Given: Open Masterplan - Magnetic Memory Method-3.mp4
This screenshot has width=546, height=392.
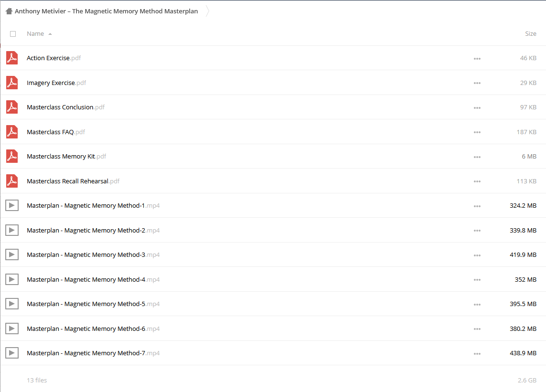Looking at the screenshot, I should (x=93, y=254).
